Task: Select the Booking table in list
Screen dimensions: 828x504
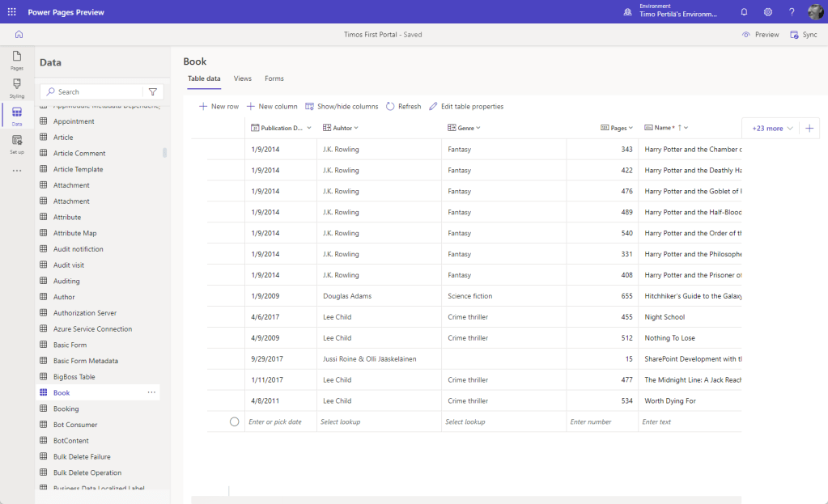Action: (66, 409)
